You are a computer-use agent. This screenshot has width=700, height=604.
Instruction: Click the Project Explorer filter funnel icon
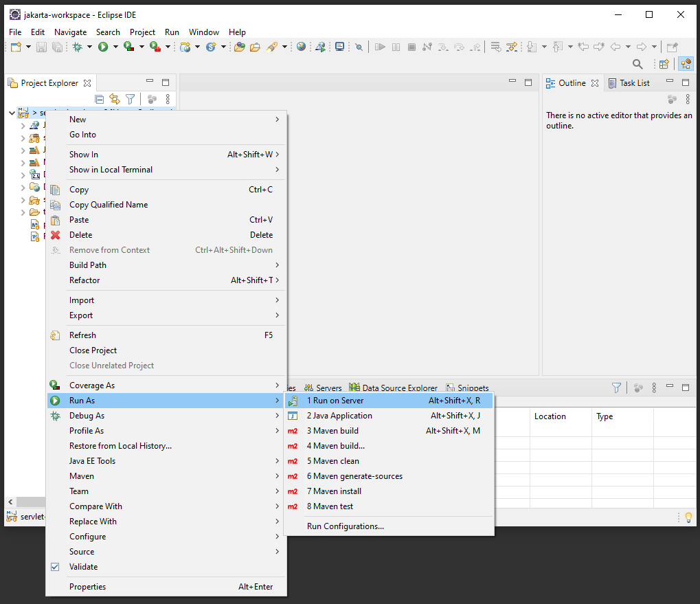point(130,100)
